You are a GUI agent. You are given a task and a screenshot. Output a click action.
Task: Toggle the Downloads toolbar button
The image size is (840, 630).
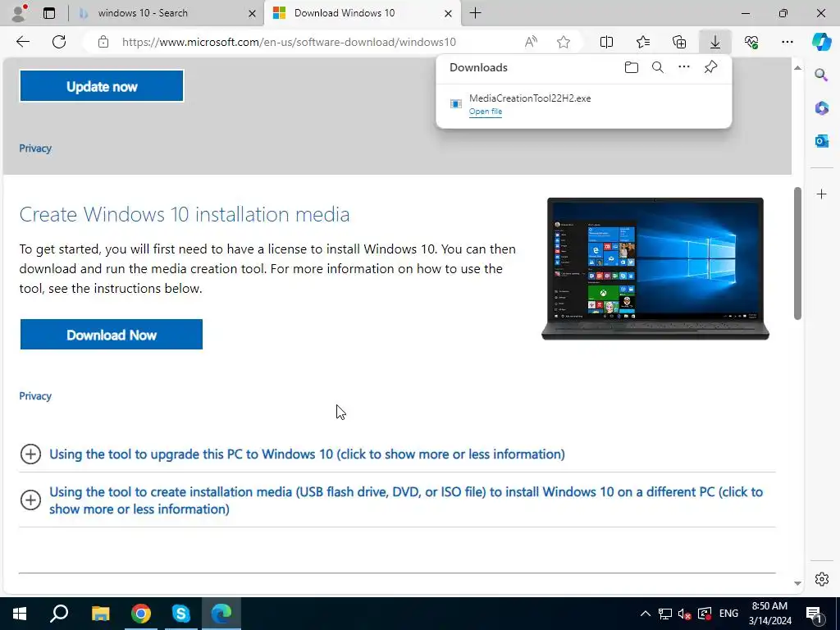[x=715, y=42]
